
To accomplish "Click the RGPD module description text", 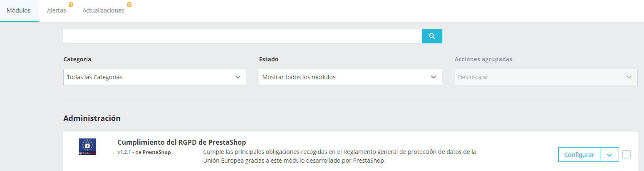I will [x=340, y=156].
